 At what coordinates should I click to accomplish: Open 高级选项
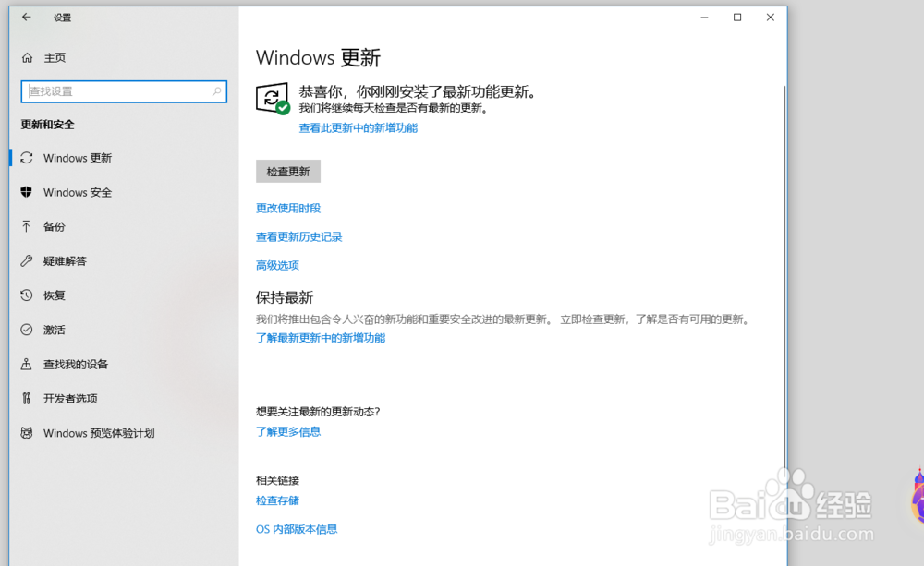277,265
